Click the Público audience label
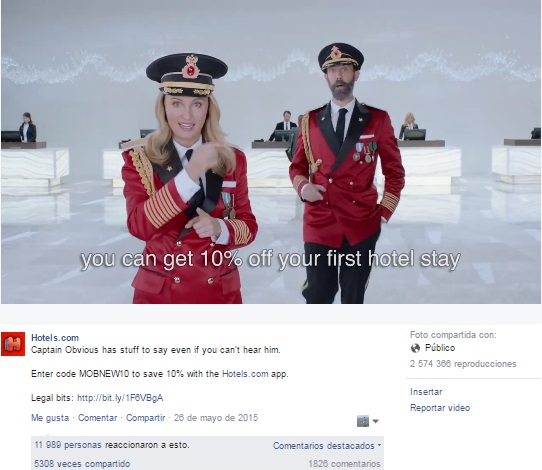 (x=440, y=348)
